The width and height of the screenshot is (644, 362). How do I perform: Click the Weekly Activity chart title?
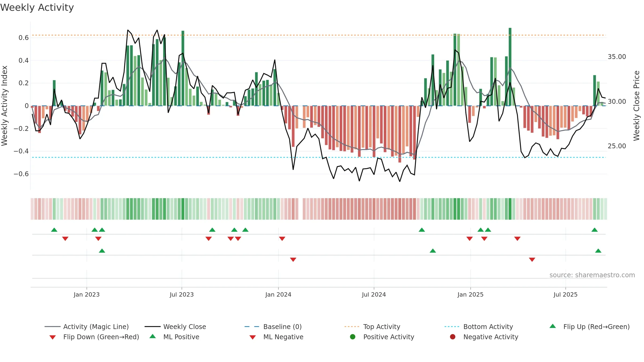(x=37, y=8)
